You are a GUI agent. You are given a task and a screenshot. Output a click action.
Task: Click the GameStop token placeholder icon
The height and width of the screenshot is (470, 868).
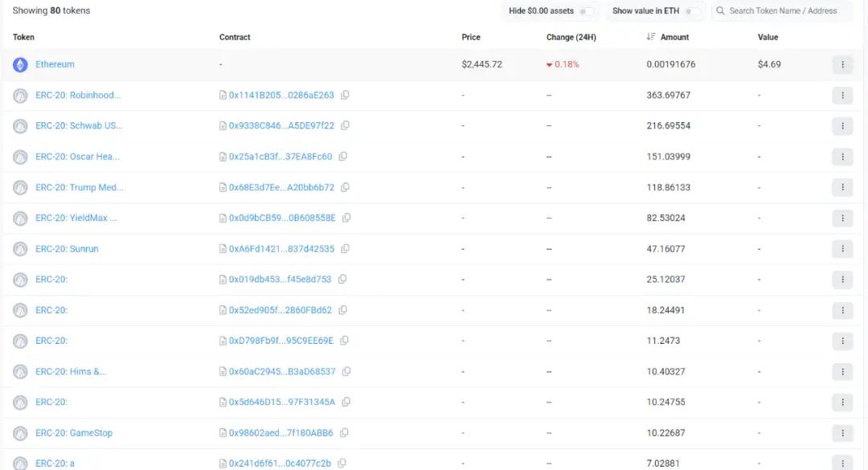coord(20,434)
